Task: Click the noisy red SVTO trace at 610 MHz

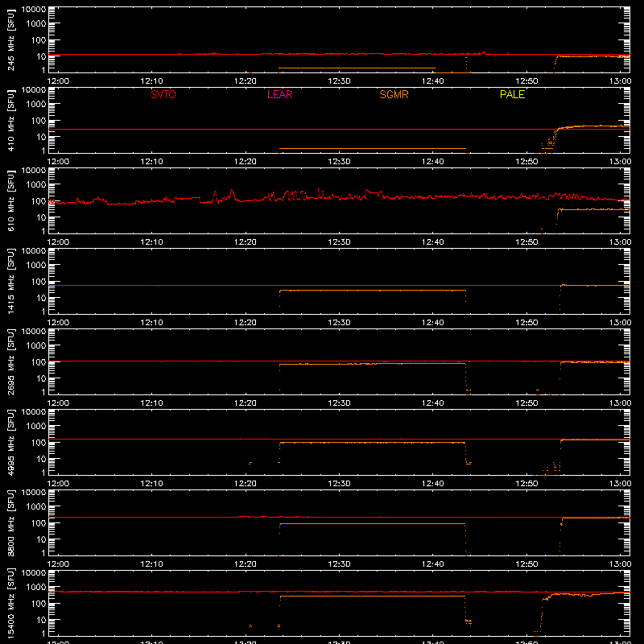Action: 339,197
